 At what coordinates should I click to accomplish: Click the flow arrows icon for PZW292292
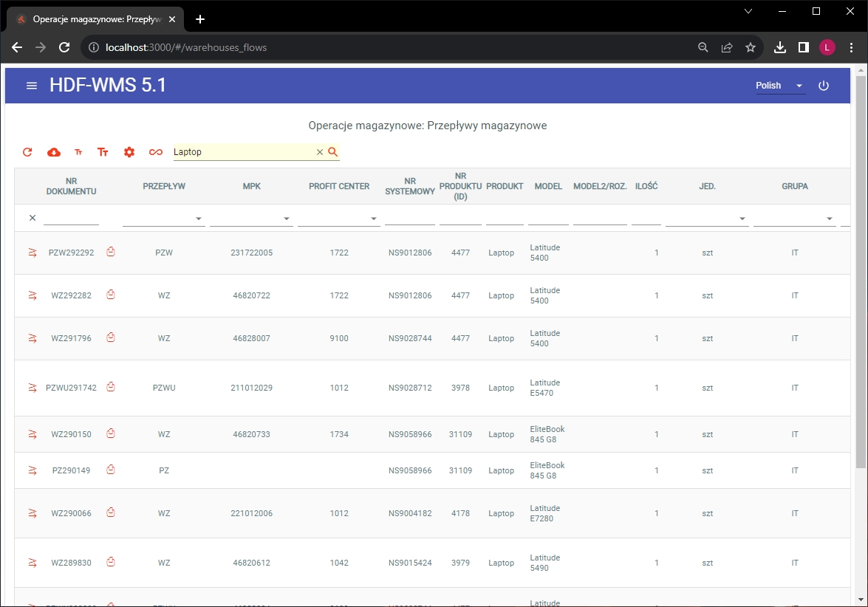[x=33, y=253]
